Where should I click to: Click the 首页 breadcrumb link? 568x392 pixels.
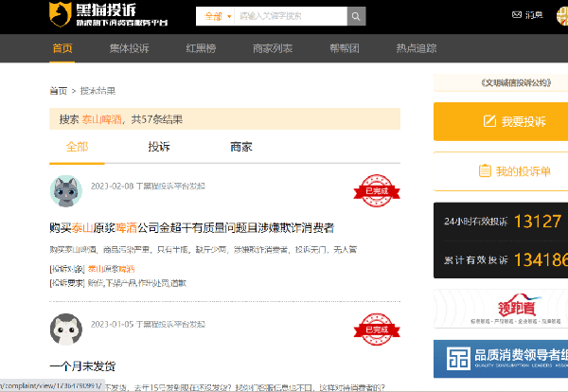[x=58, y=91]
